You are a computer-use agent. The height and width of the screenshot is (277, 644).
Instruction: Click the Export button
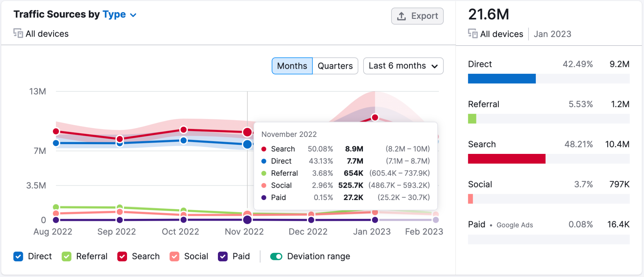click(x=417, y=16)
